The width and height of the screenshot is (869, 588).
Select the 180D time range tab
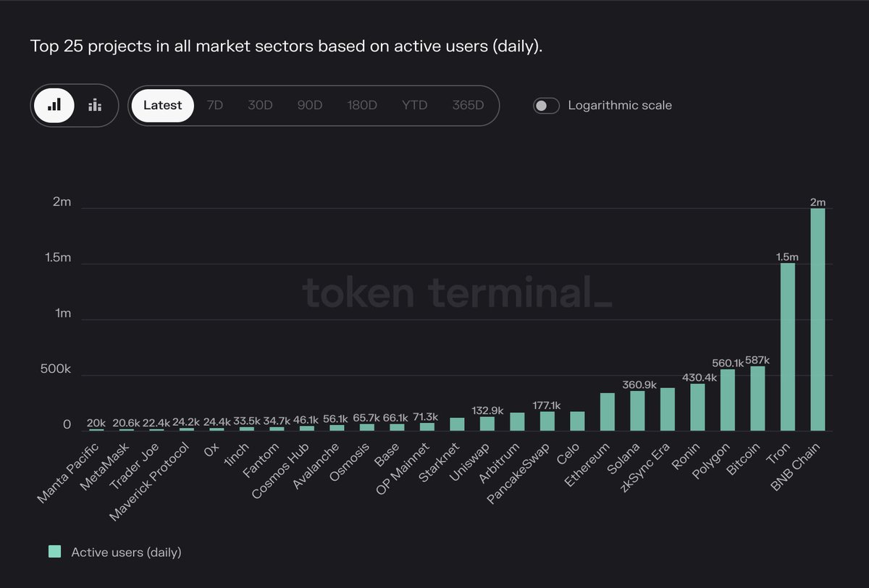362,106
